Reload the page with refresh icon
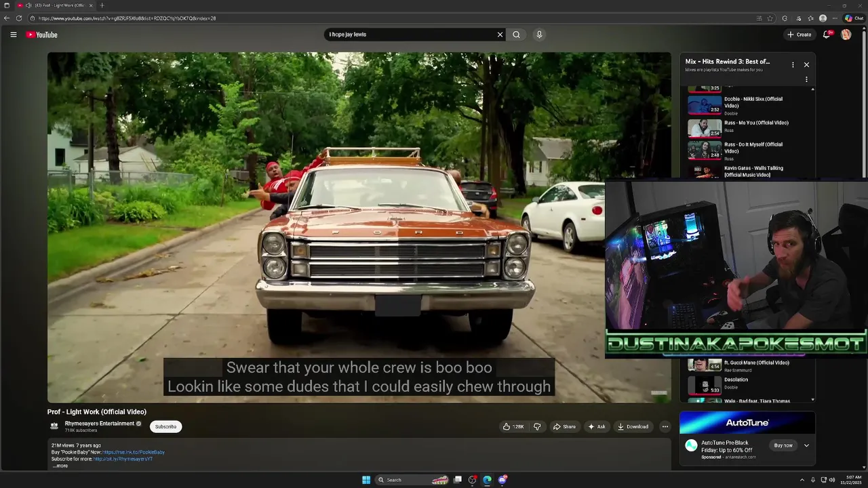868x488 pixels. click(x=19, y=18)
